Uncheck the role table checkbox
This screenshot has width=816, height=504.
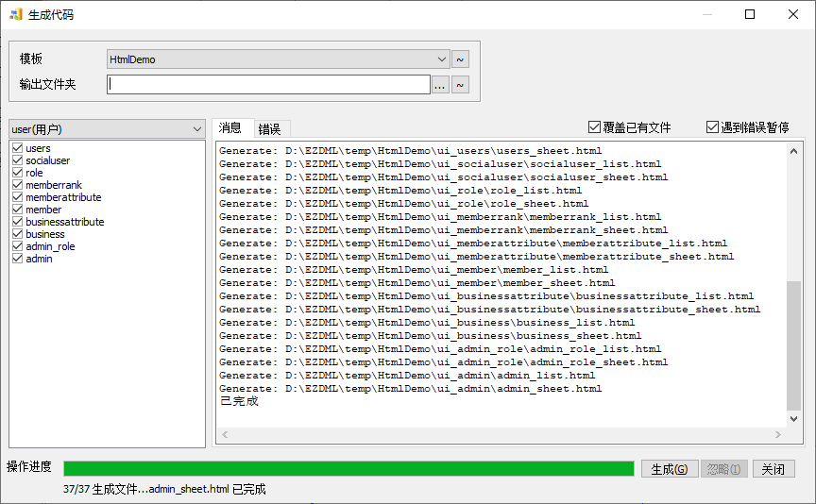point(17,173)
